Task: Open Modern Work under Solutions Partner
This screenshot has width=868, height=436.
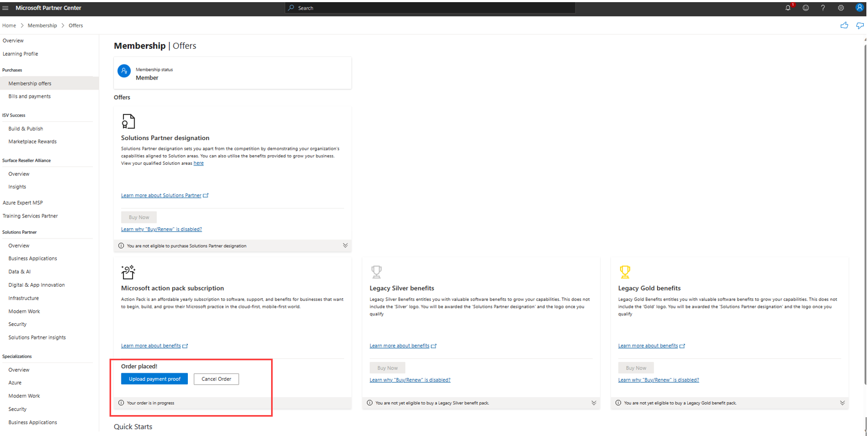Action: [24, 311]
